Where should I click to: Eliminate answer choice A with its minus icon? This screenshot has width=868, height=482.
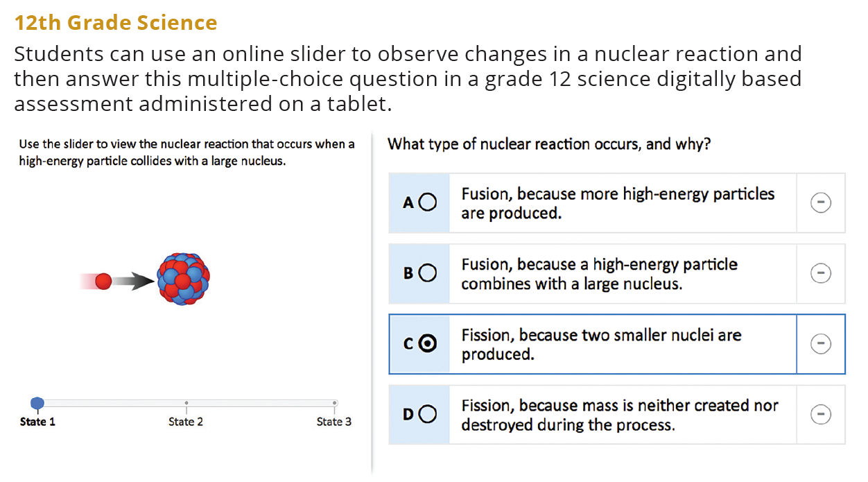pyautogui.click(x=821, y=203)
